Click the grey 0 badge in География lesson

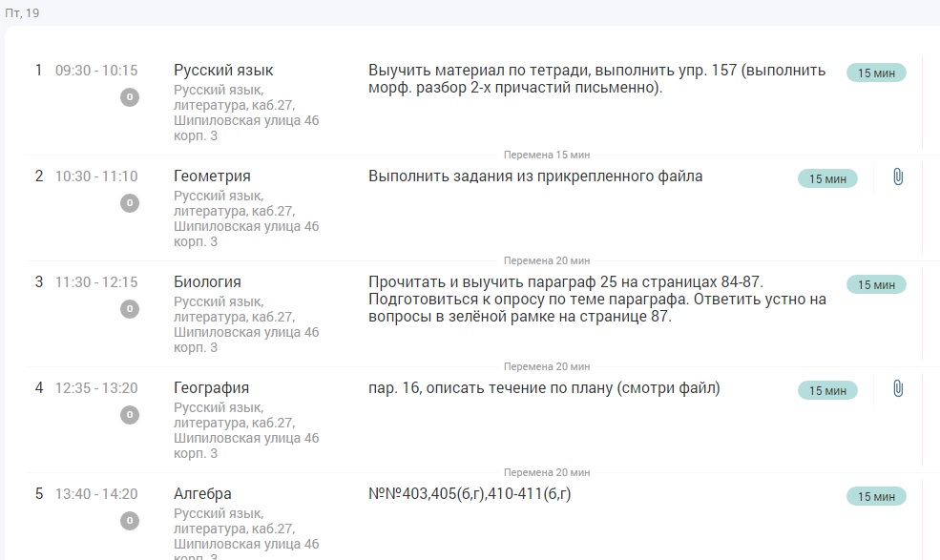coord(130,415)
